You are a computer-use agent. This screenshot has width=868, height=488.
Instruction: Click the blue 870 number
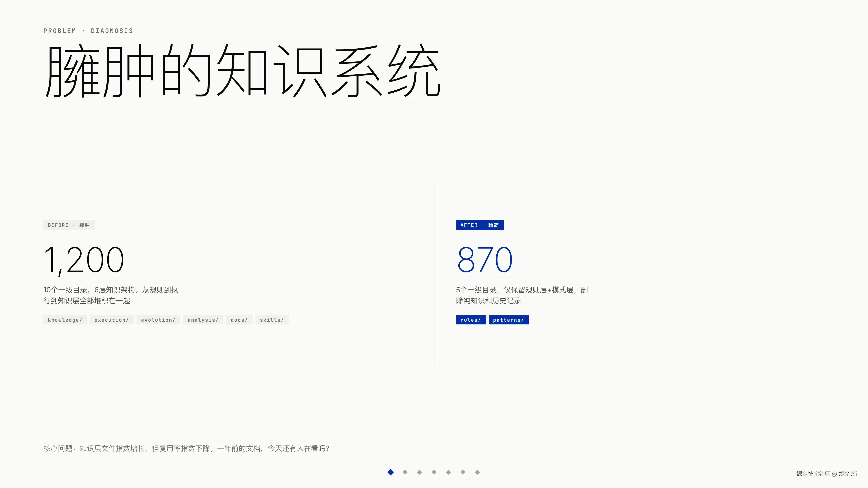485,259
